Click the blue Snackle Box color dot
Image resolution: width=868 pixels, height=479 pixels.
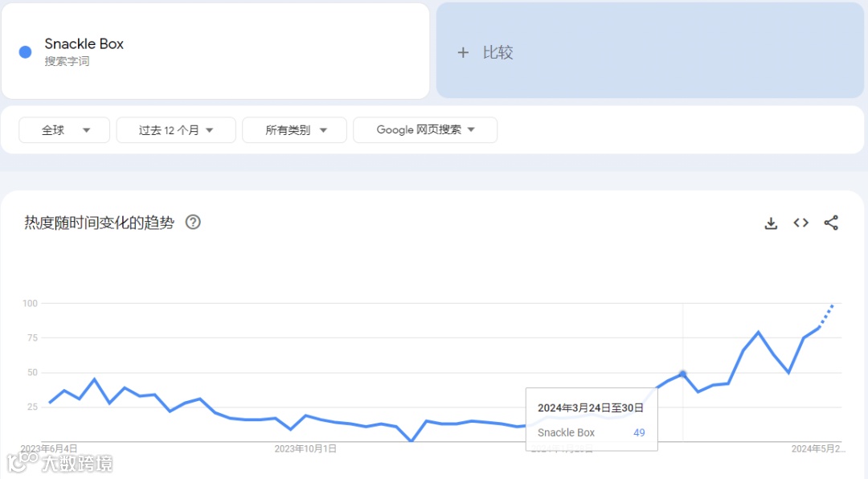tap(25, 52)
